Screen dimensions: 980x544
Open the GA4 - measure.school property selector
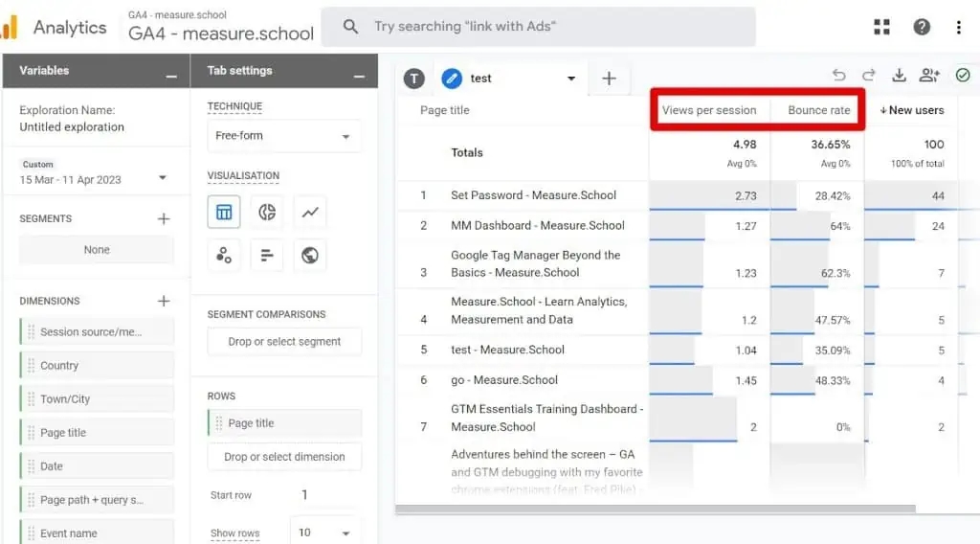221,27
